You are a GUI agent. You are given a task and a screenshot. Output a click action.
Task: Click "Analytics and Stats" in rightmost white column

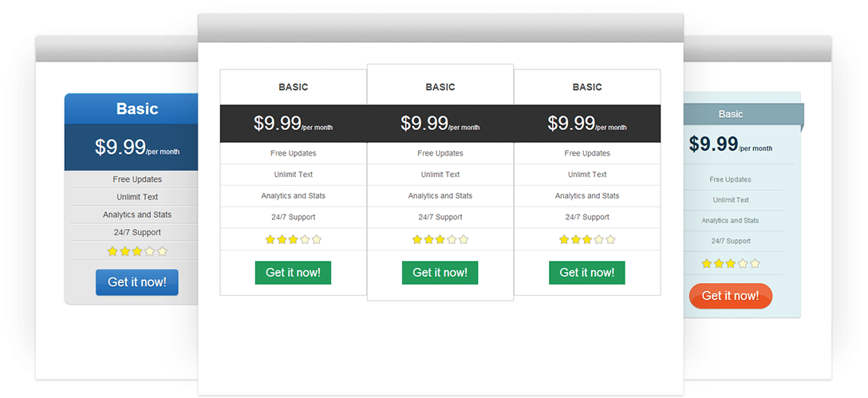587,196
